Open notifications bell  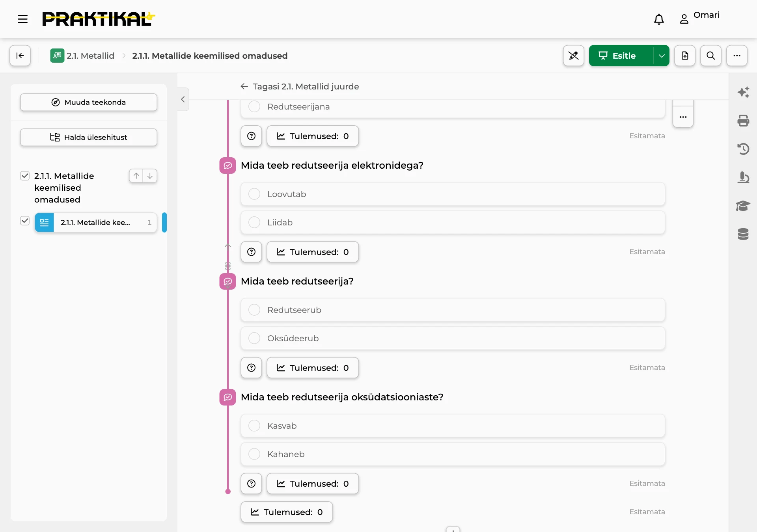(659, 19)
